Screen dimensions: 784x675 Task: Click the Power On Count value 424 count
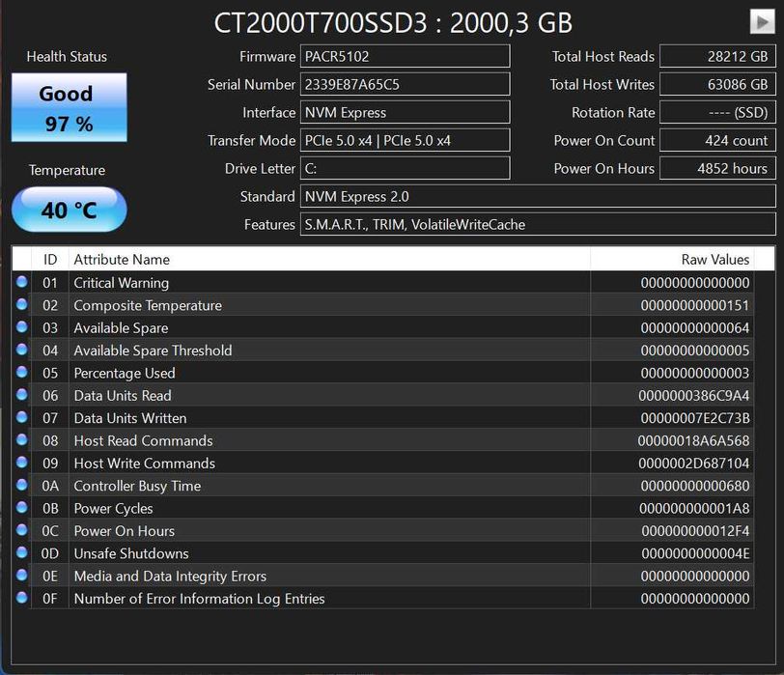pyautogui.click(x=718, y=140)
